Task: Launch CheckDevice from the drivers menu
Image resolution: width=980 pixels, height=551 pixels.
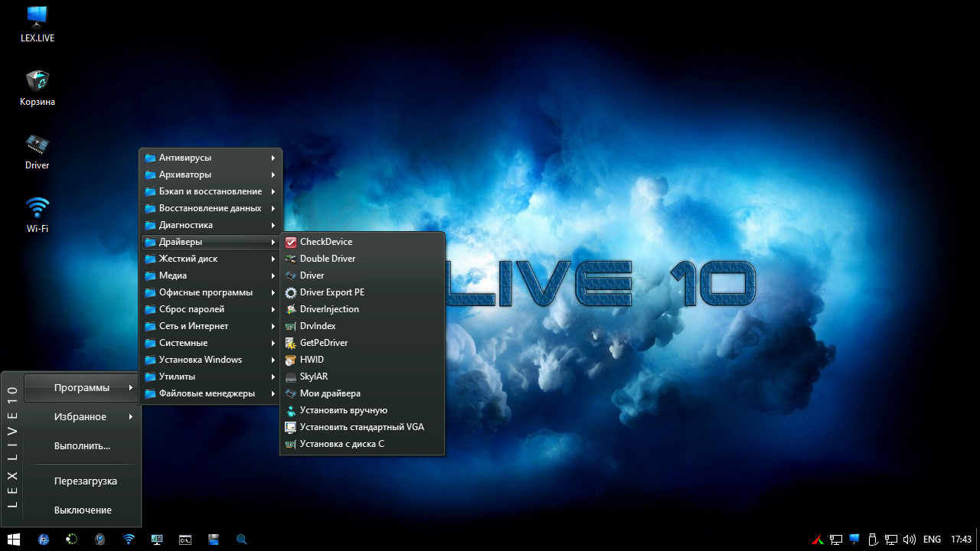Action: (x=326, y=242)
